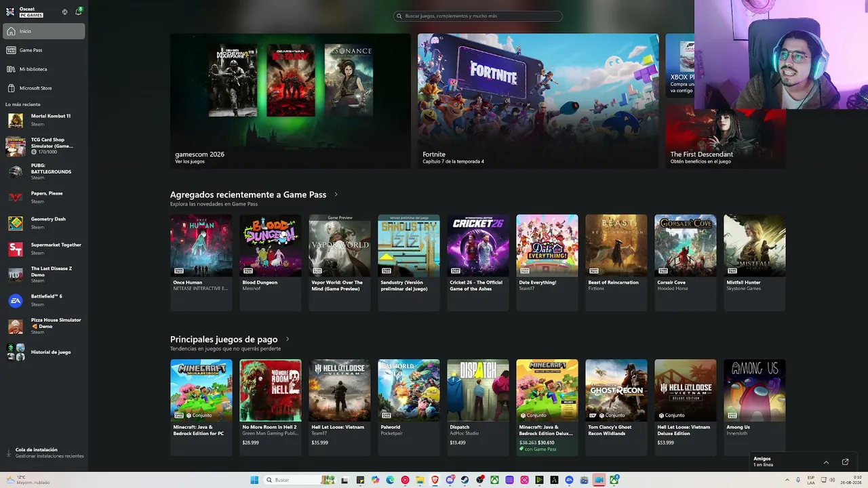Open Microsoft Edge from the taskbar

point(390,480)
